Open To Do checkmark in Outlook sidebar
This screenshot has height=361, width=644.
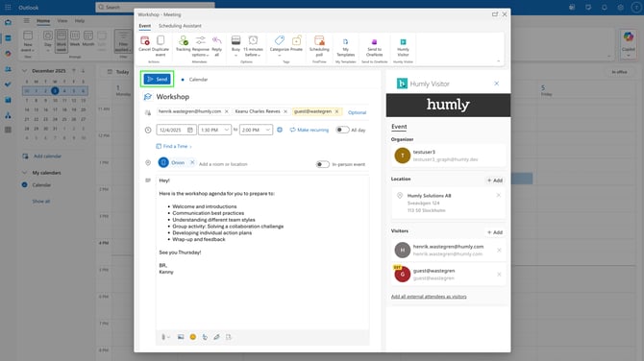(8, 84)
